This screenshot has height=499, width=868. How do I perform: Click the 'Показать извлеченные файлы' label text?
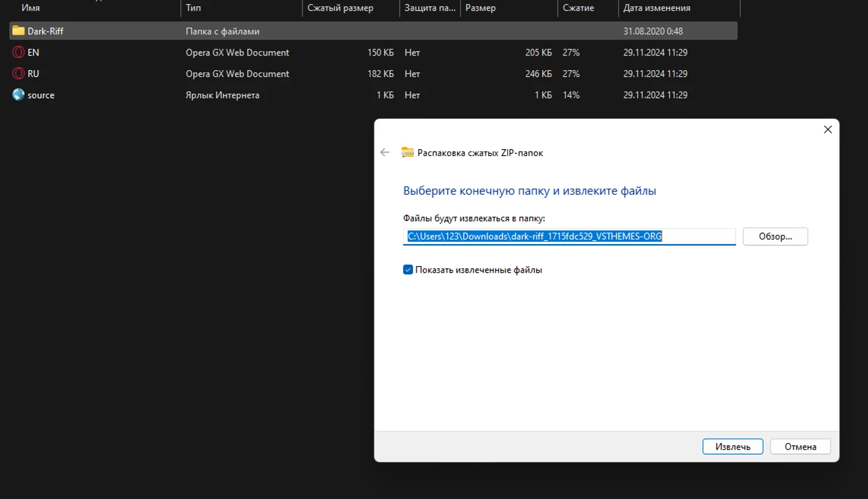pyautogui.click(x=479, y=270)
